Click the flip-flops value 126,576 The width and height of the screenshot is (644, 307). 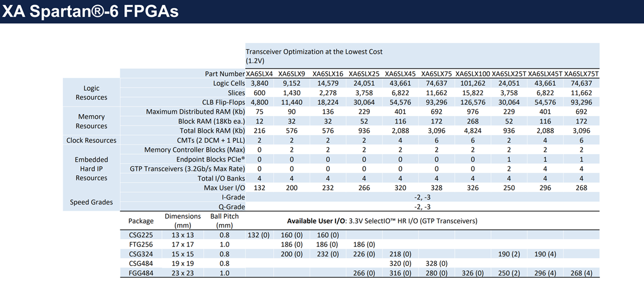473,103
